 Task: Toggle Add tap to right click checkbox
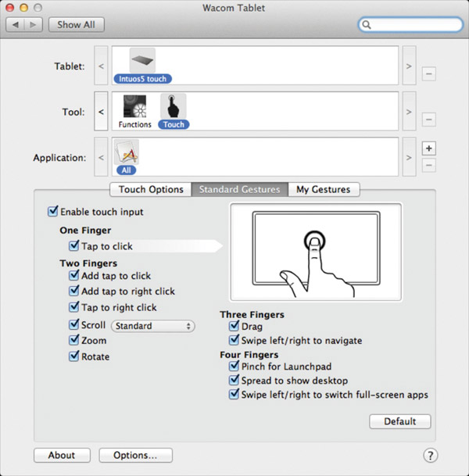click(74, 291)
